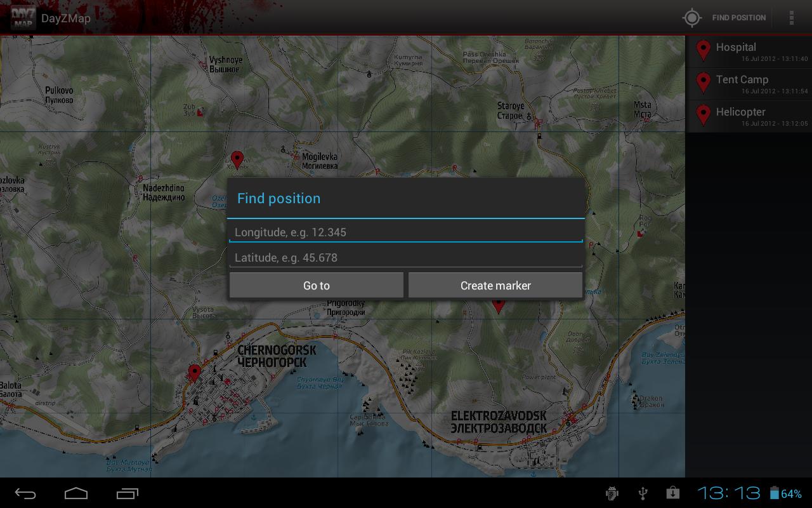Click the Hospital entry's red pin icon
The height and width of the screenshot is (508, 812).
click(703, 51)
